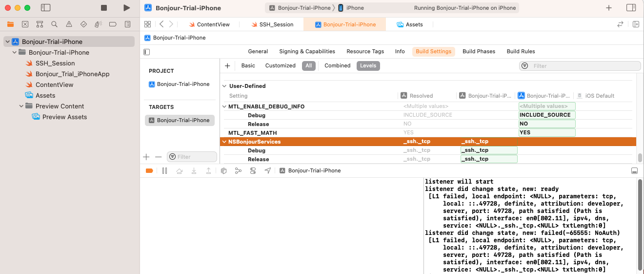The height and width of the screenshot is (274, 644).
Task: Toggle project/targets list sidebar icon
Action: point(147,52)
